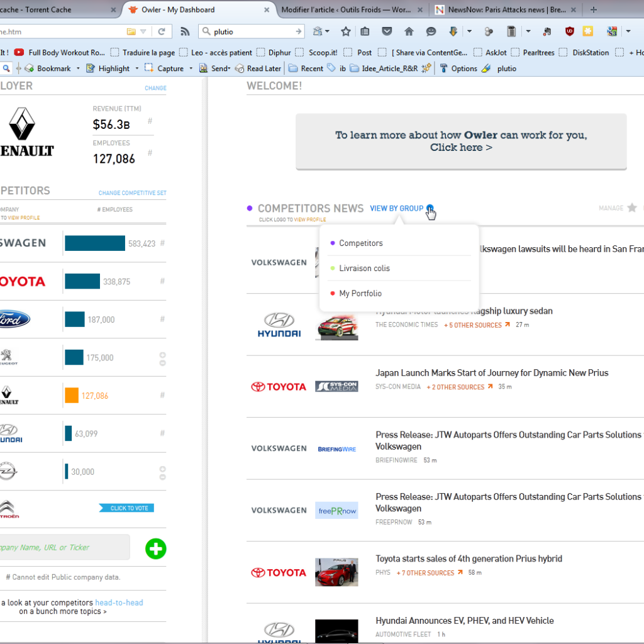Viewport: 644px width, 644px height.
Task: Click the Click To Vote button
Action: (x=127, y=508)
